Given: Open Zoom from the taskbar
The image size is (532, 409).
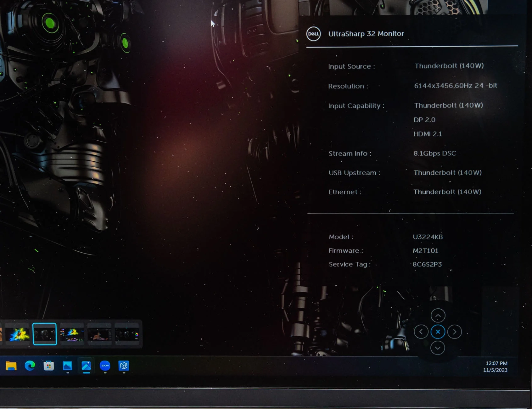Looking at the screenshot, I should pos(105,366).
